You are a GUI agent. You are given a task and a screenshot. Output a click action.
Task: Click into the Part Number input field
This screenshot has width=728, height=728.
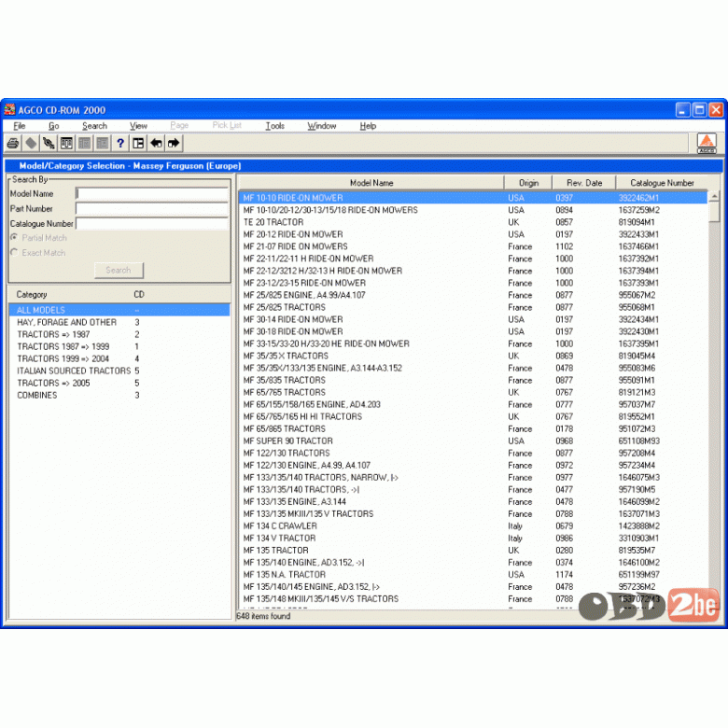[x=152, y=208]
